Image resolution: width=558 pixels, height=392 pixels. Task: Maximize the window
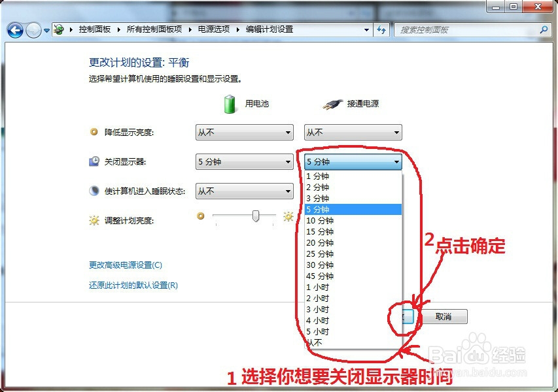(514, 6)
